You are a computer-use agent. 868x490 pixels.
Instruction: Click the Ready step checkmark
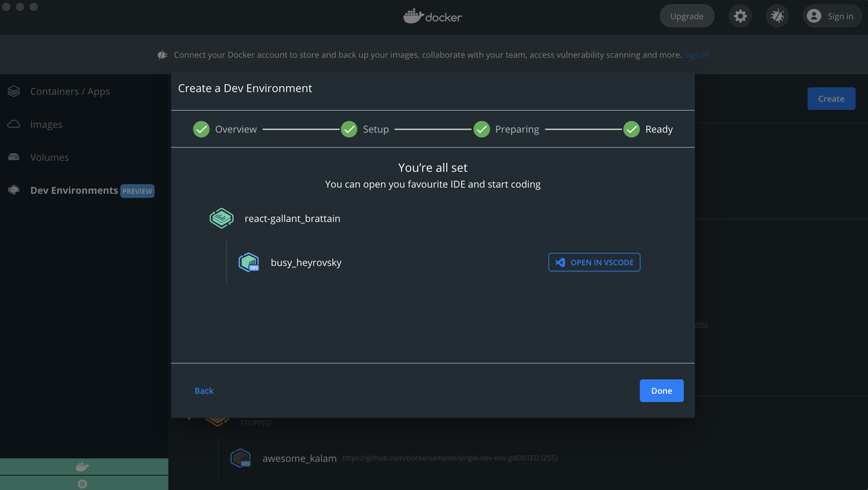631,129
